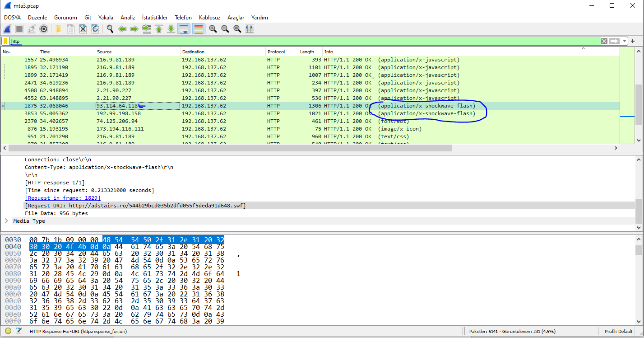Sort packets by the Source column header
The width and height of the screenshot is (644, 338).
[x=138, y=52]
